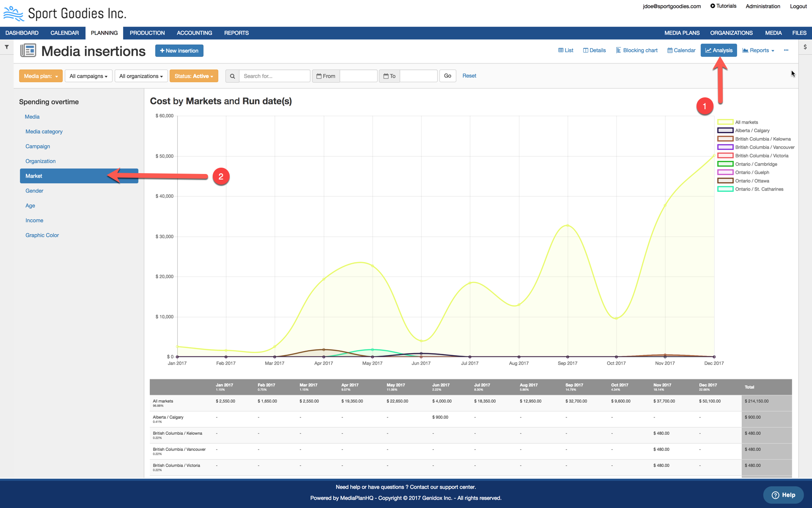The image size is (812, 508).
Task: Switch to Blocking chart view
Action: tap(636, 50)
